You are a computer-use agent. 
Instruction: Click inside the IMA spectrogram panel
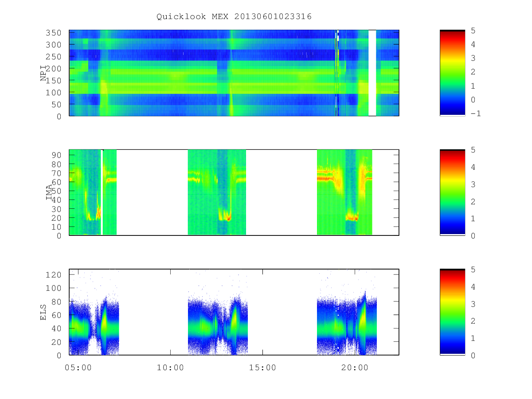[234, 192]
